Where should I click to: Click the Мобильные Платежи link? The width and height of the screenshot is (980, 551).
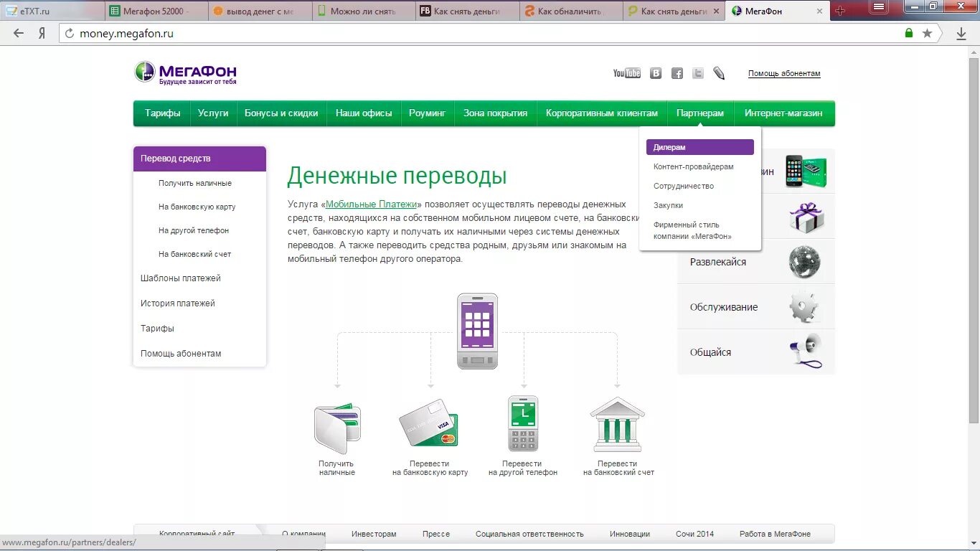371,204
